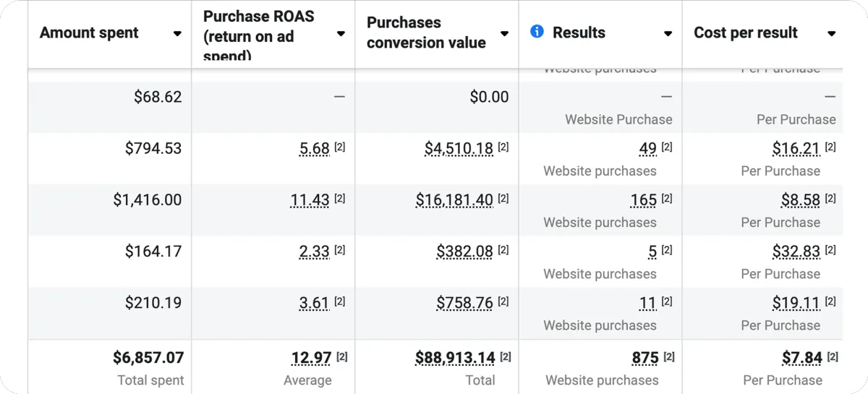The width and height of the screenshot is (868, 394).
Task: Open the Cost per result dropdown arrow
Action: click(831, 33)
